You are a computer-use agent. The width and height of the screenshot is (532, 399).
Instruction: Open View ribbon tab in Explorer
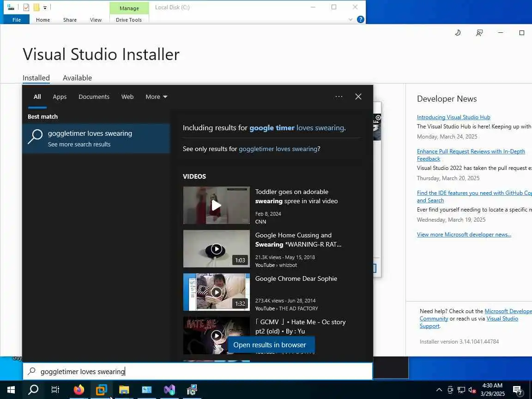96,20
